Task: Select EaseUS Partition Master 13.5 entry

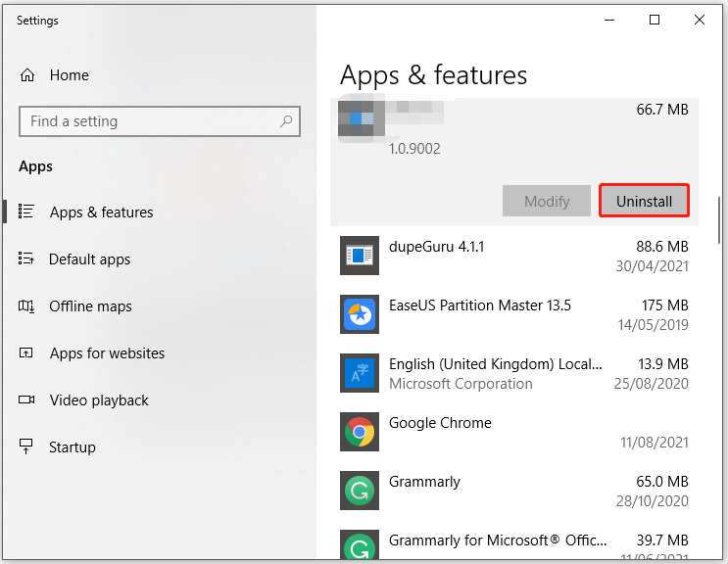Action: point(479,305)
